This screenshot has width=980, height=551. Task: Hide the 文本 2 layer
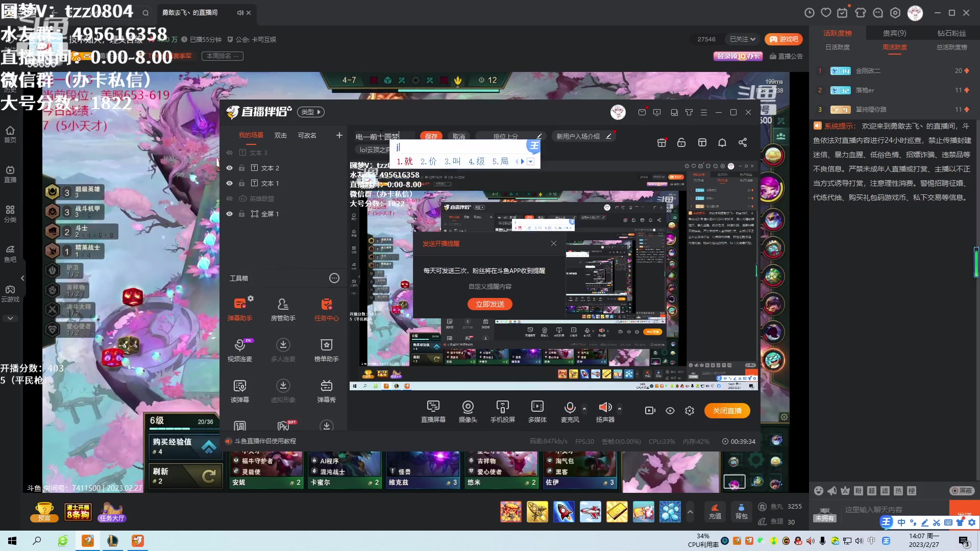click(229, 168)
